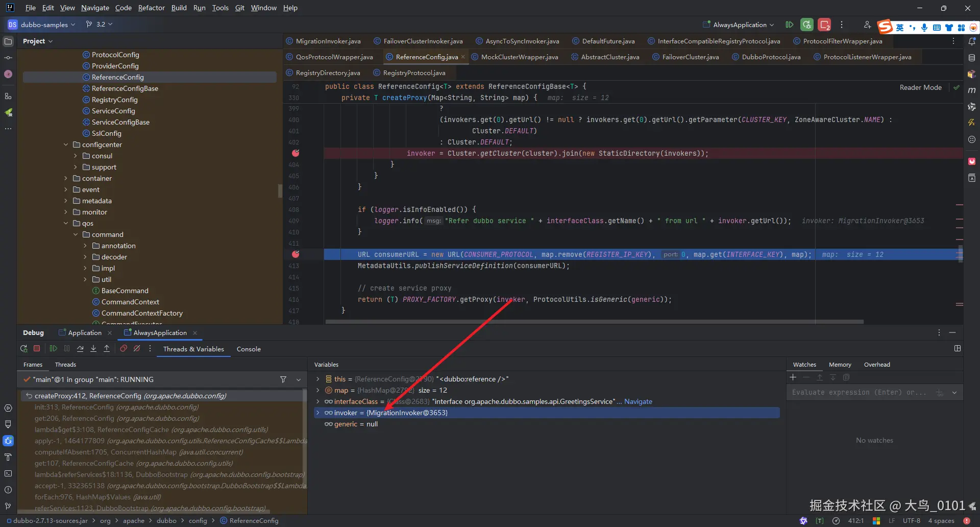Viewport: 980px width, 527px height.
Task: Click the 4 spaces indent setting
Action: click(941, 521)
